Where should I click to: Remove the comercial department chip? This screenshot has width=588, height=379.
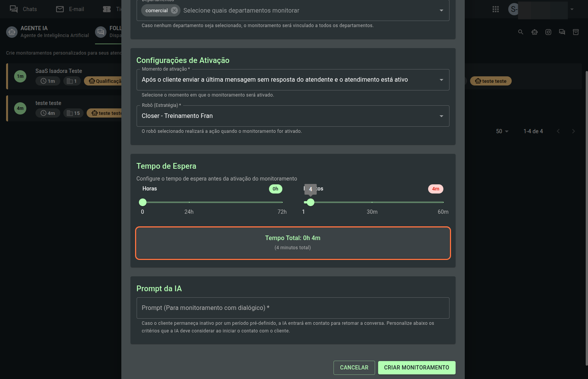pyautogui.click(x=174, y=10)
